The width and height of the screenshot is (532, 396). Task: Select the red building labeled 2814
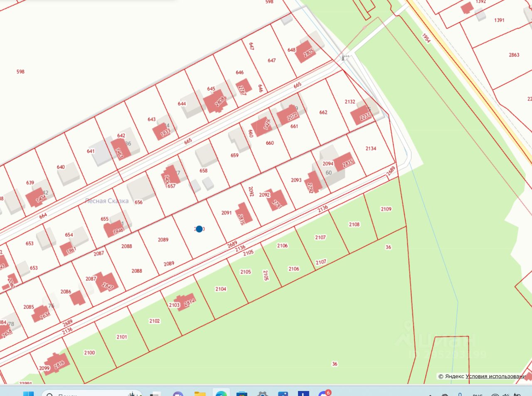185,302
